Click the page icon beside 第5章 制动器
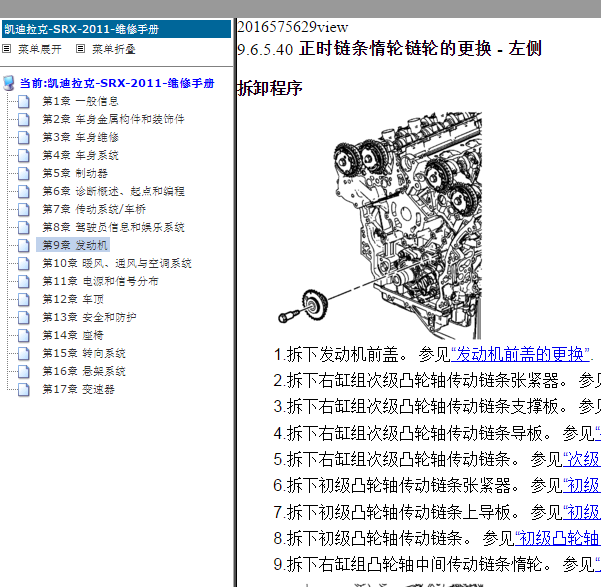This screenshot has width=601, height=587. click(x=23, y=174)
